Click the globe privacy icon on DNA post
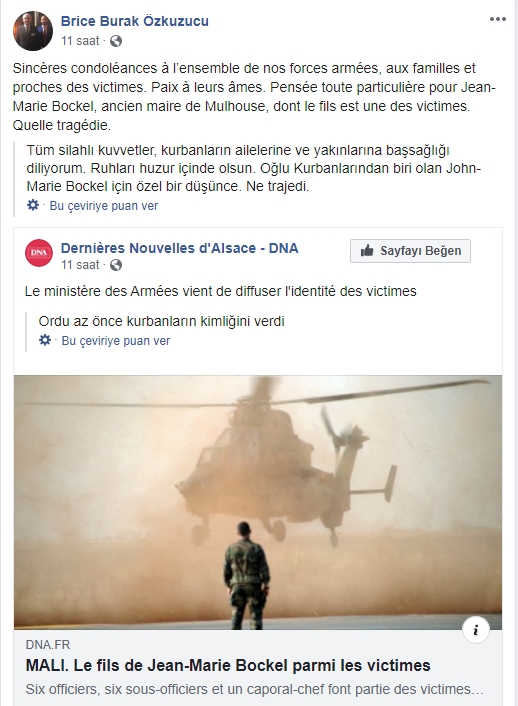 [x=116, y=265]
